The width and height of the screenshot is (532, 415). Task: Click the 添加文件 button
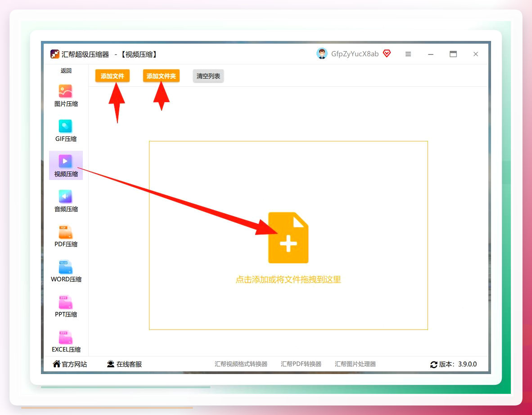[113, 76]
